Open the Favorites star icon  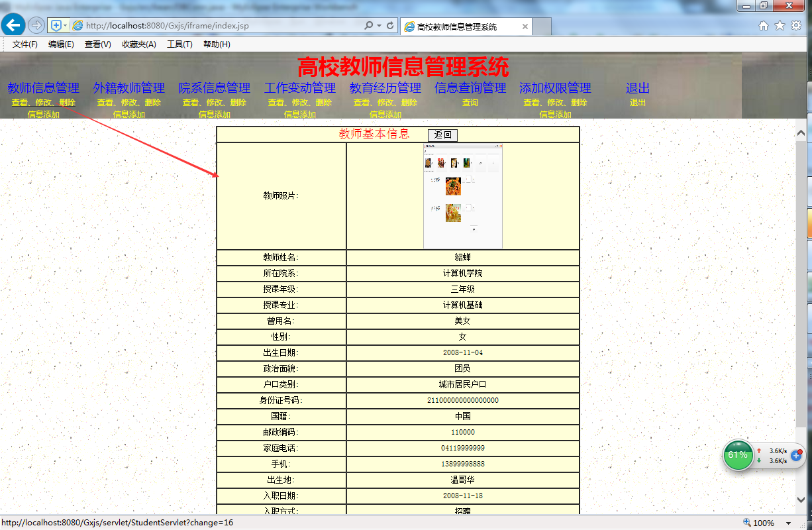[x=780, y=26]
